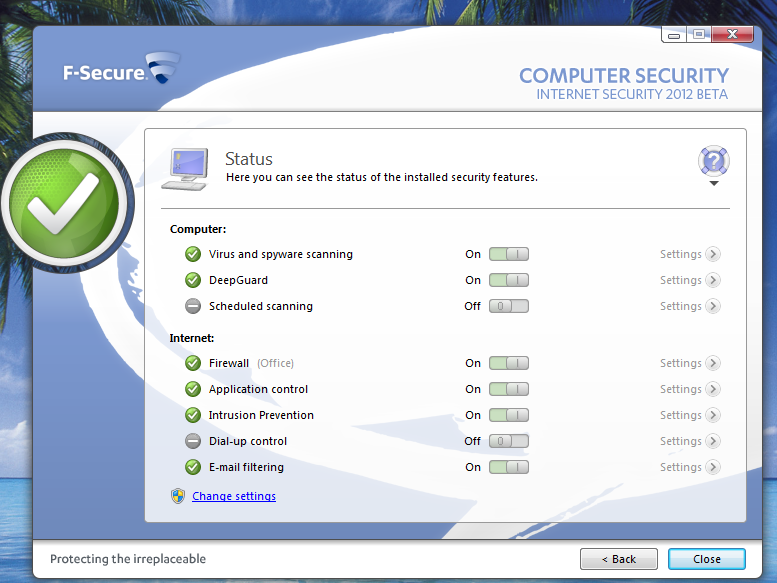Viewport: 777px width, 583px height.
Task: Click green check icon beside DeepGuard
Action: coord(193,280)
